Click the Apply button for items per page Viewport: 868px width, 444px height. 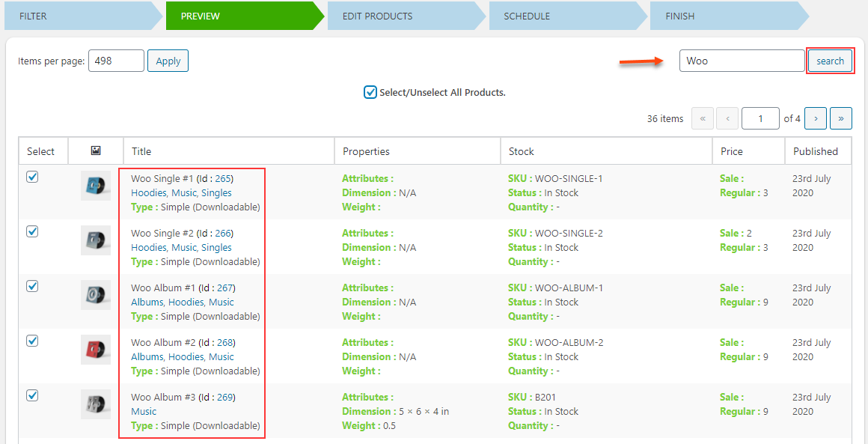tap(168, 61)
